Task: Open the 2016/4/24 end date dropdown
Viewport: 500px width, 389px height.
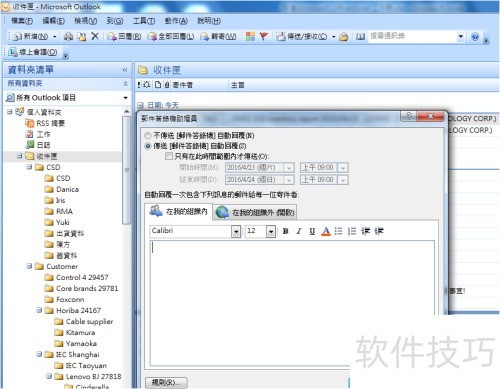Action: [x=289, y=180]
